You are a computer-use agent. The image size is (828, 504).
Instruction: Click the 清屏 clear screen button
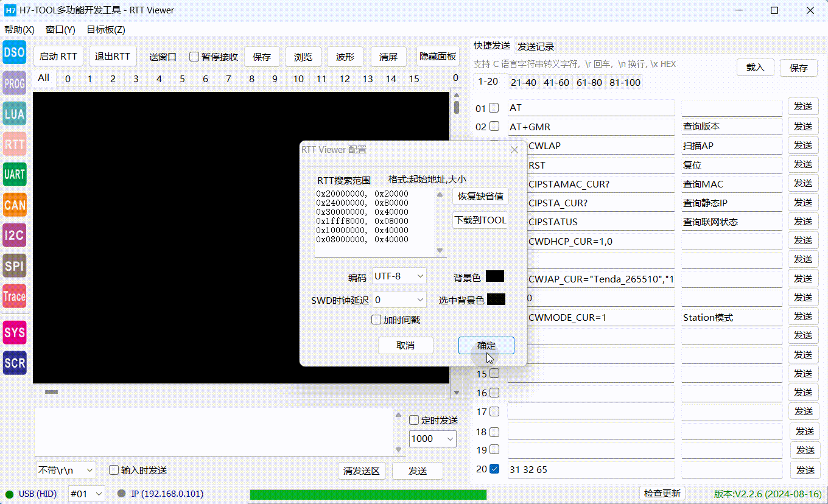point(388,57)
